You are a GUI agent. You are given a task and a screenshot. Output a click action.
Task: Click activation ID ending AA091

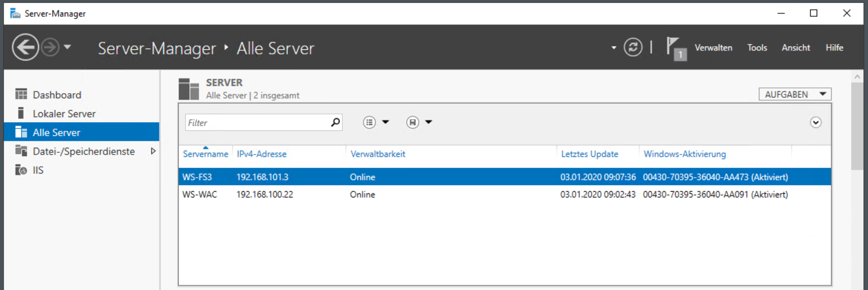click(x=715, y=194)
